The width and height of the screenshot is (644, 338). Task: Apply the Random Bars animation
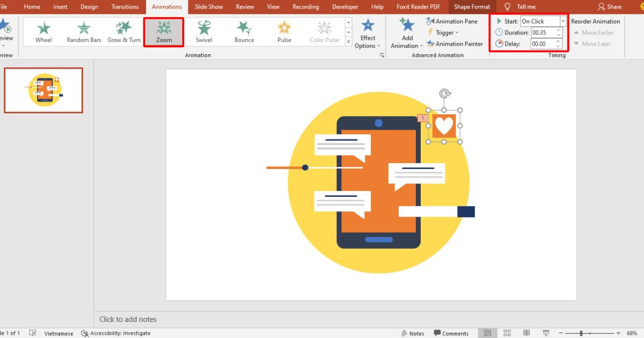point(83,31)
